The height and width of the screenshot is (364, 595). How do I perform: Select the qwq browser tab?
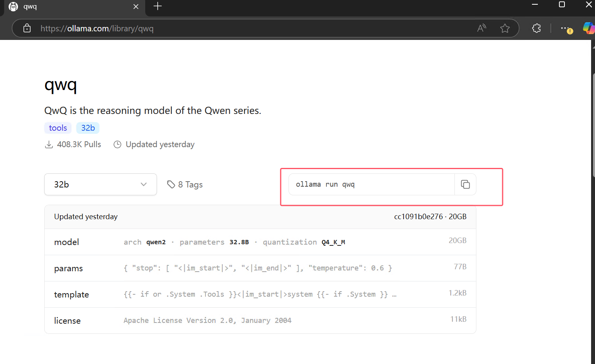tap(74, 7)
